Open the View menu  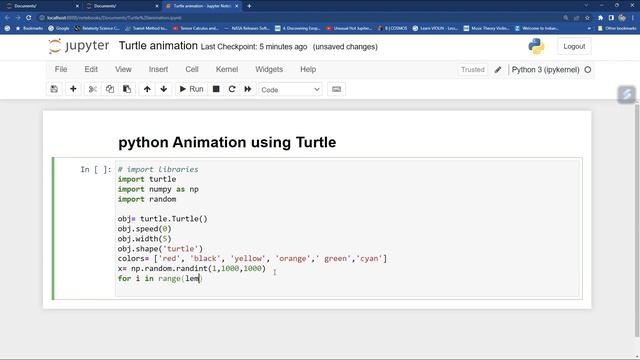click(123, 69)
